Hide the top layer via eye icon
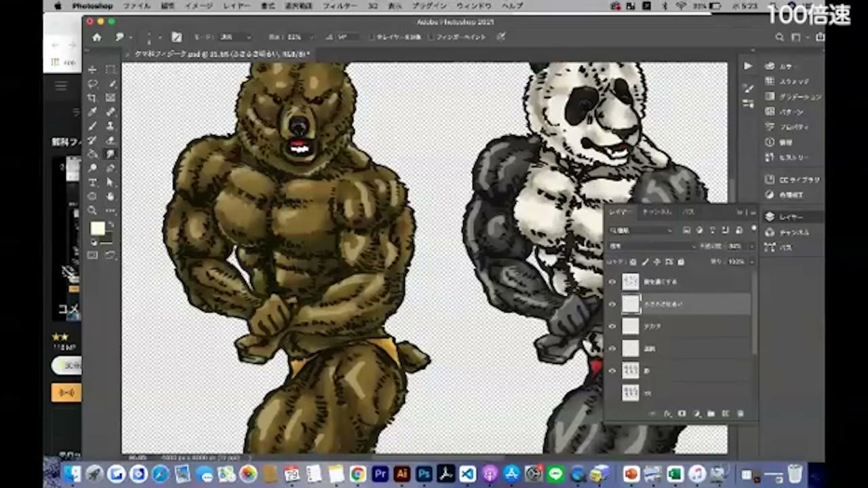The image size is (868, 488). [612, 282]
